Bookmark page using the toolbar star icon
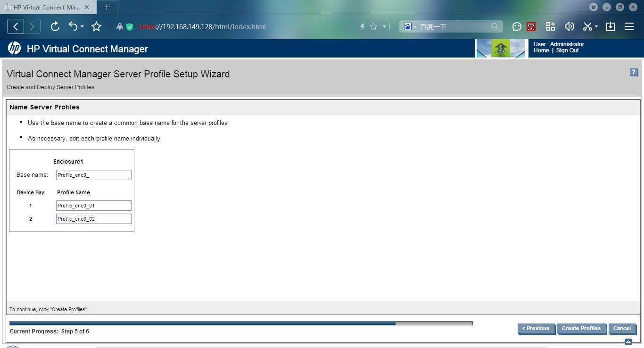 97,26
